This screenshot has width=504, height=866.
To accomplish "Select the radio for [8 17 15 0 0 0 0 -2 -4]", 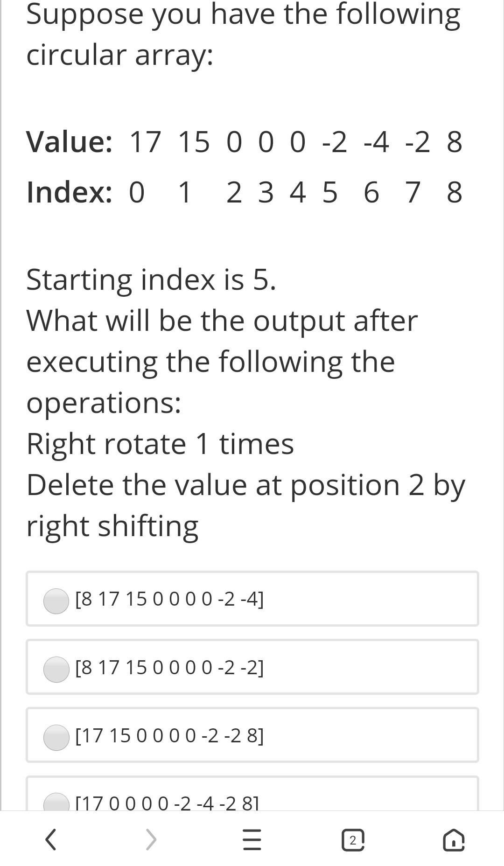I will coord(56,600).
